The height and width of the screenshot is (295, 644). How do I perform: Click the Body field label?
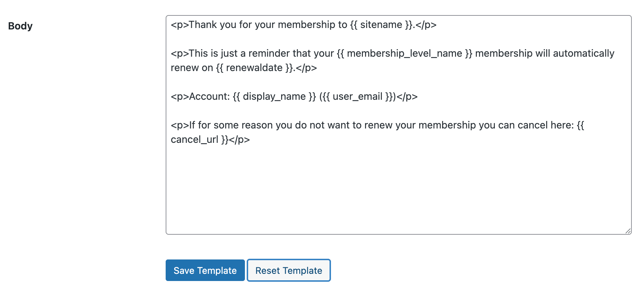[x=20, y=26]
